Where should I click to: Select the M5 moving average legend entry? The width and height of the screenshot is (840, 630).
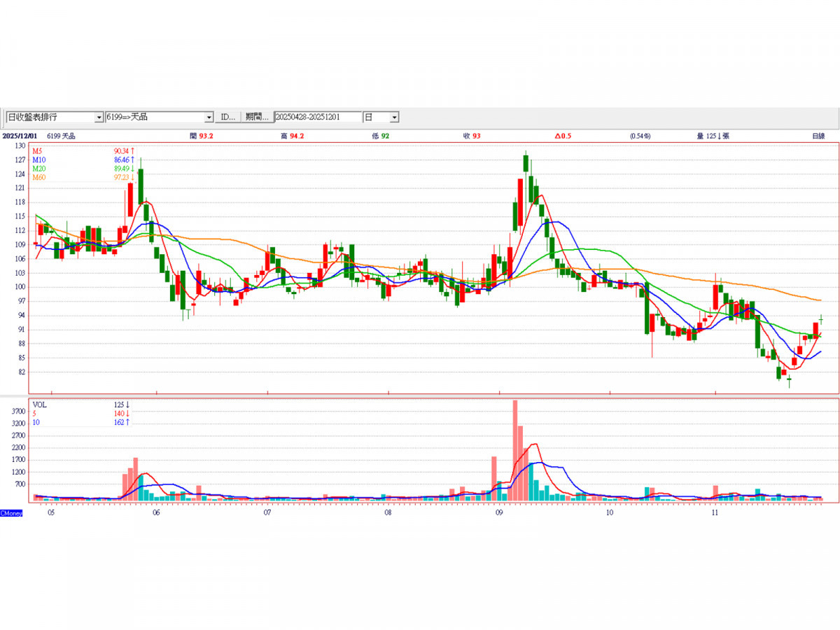37,151
